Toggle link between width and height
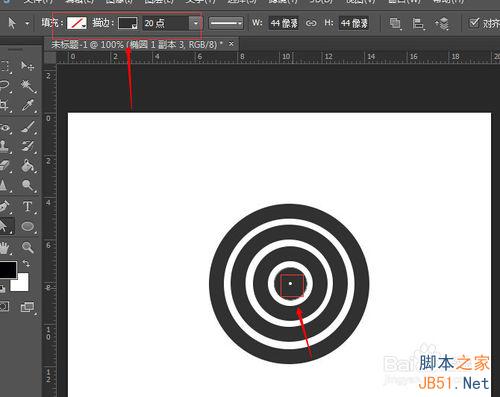500x397 pixels. click(x=311, y=23)
